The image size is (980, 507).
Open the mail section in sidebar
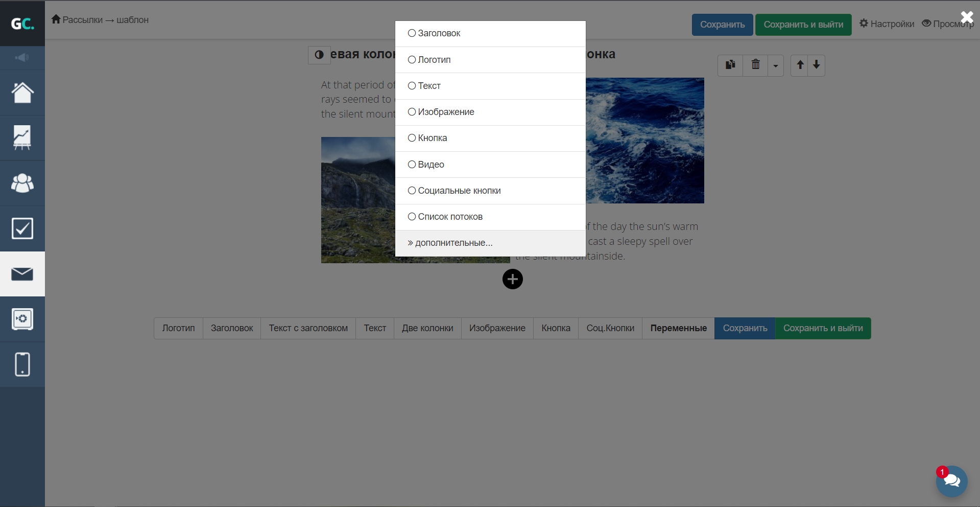(22, 274)
